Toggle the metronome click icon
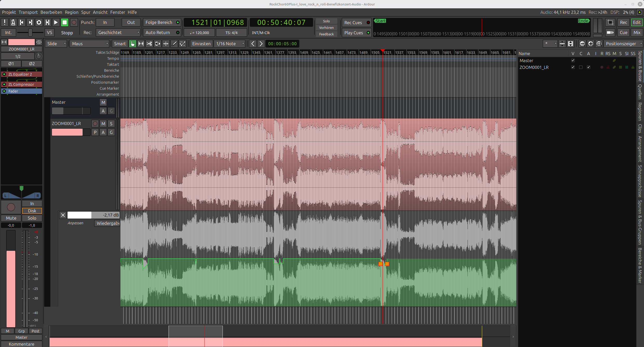 pyautogui.click(x=13, y=22)
